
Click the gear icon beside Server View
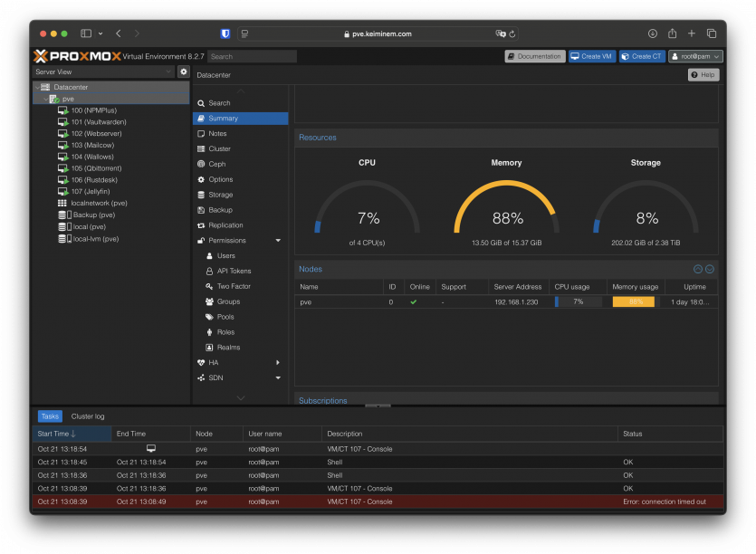[x=184, y=72]
